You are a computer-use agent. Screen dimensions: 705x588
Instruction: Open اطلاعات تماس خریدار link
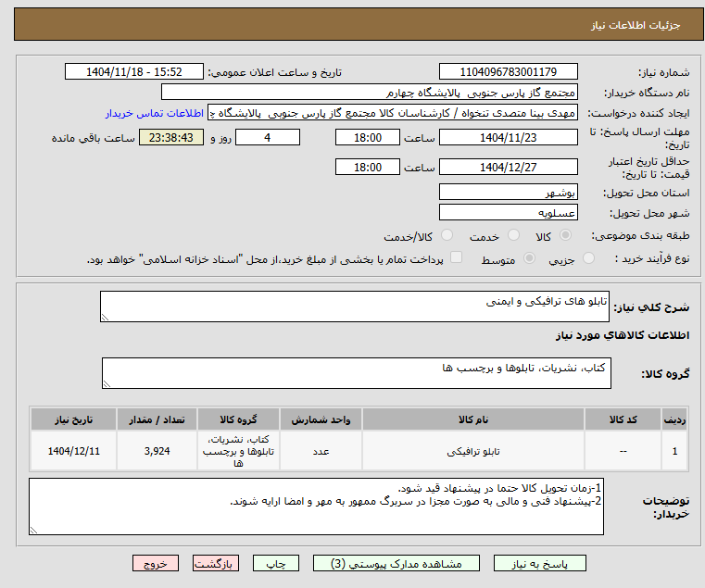155,113
